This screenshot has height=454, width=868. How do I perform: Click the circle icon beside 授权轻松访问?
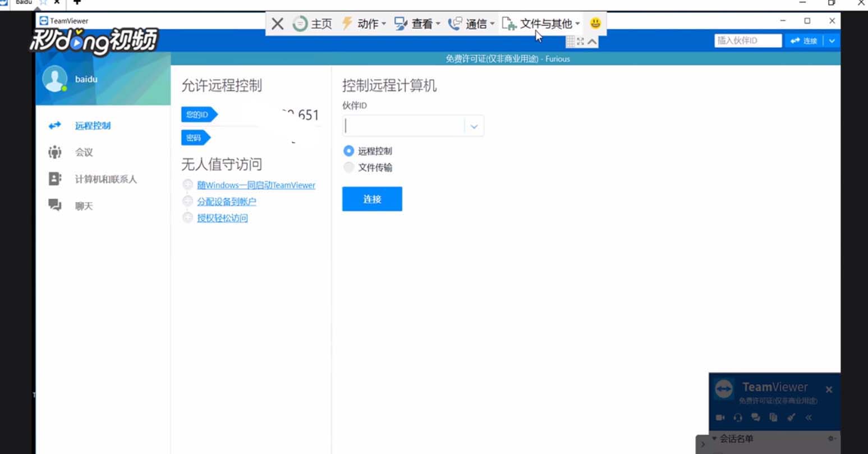point(188,217)
